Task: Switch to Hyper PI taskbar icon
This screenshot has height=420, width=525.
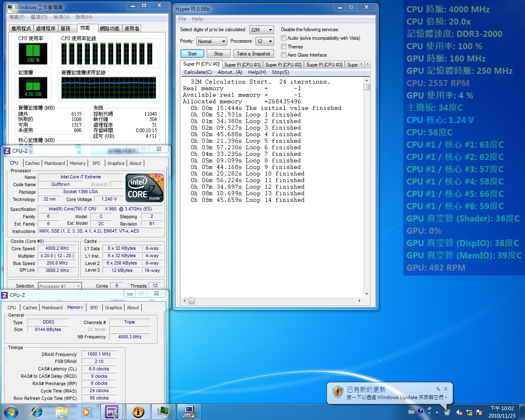Action: click(189, 411)
